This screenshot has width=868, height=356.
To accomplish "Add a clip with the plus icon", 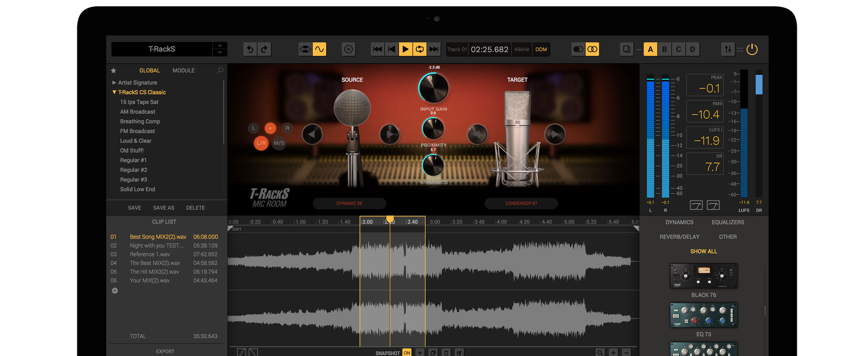I will click(115, 291).
